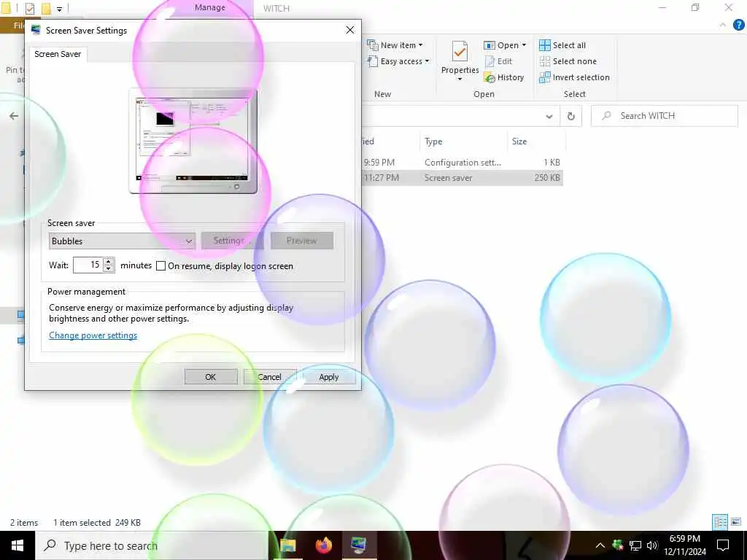This screenshot has width=747, height=560.
Task: Tick the On resume display logon screen checkbox
Action: pyautogui.click(x=161, y=265)
